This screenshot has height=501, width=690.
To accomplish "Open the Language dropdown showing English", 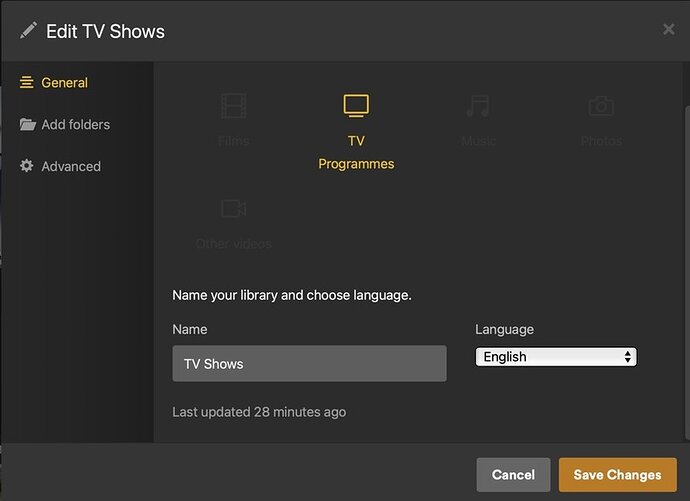I will [556, 357].
